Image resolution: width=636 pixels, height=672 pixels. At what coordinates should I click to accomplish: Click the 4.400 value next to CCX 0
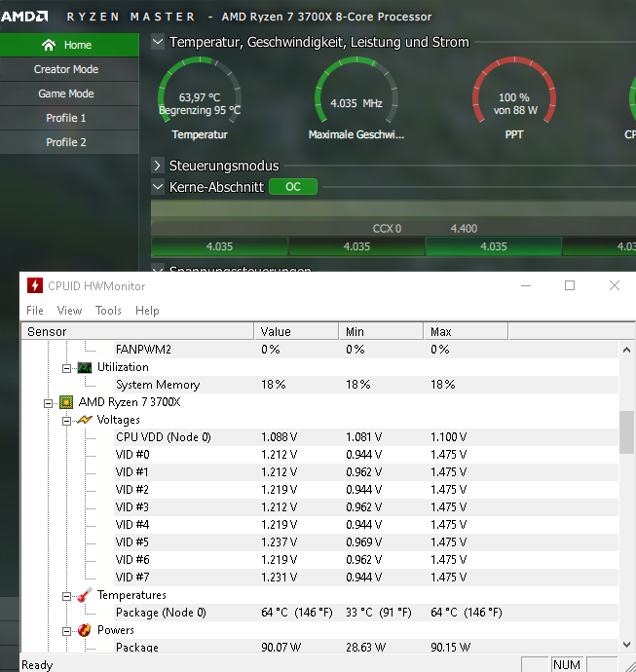click(x=464, y=229)
